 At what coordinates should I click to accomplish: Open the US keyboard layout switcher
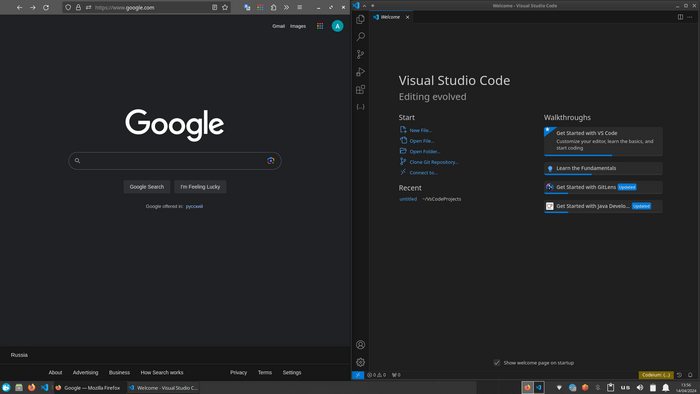pyautogui.click(x=625, y=388)
